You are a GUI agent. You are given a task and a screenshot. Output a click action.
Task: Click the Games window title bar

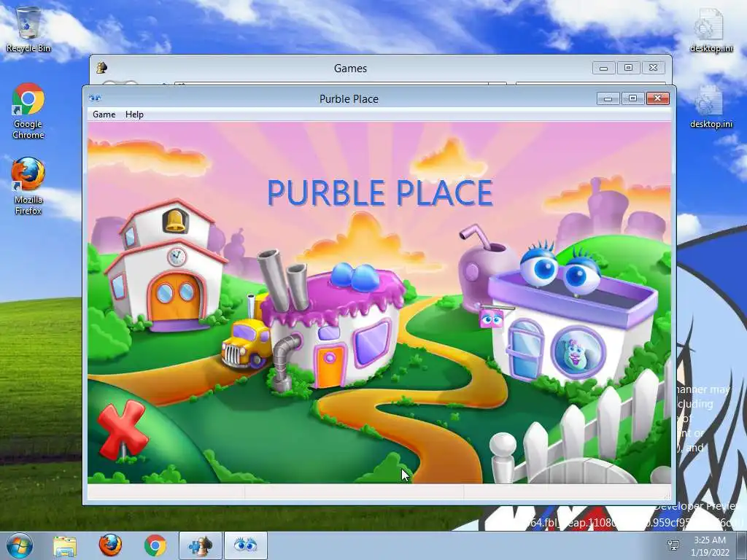(350, 68)
